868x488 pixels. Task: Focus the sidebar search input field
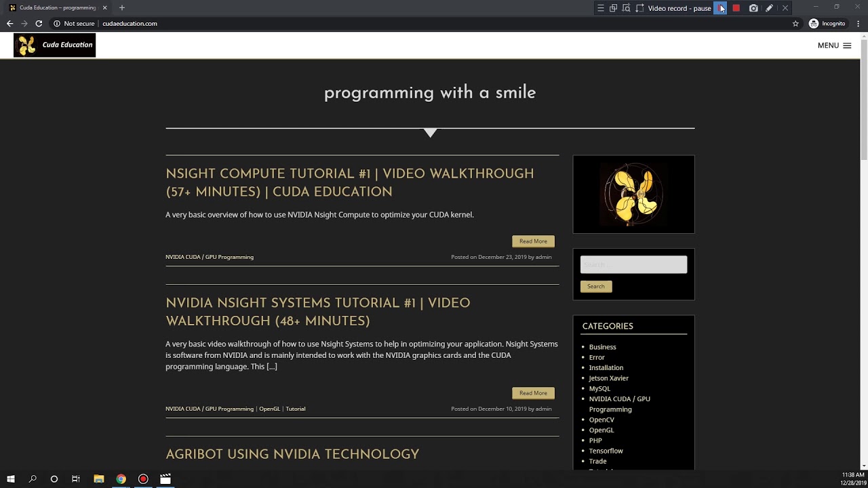pyautogui.click(x=633, y=264)
